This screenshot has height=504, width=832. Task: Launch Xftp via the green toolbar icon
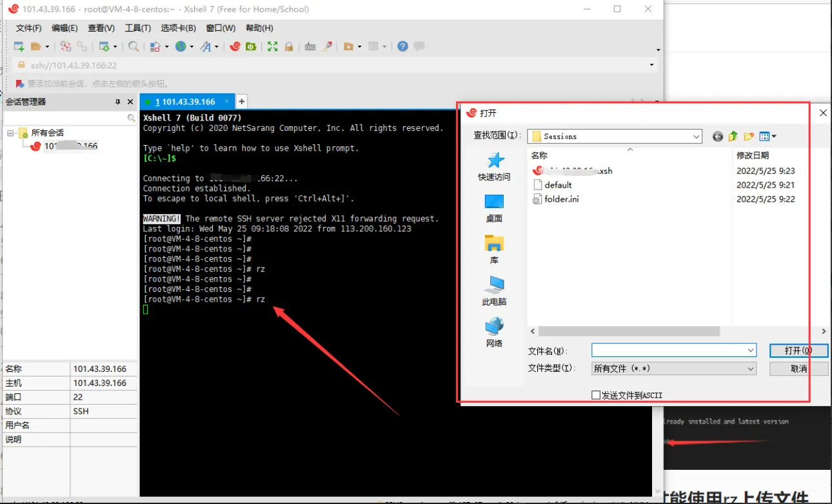click(x=251, y=46)
